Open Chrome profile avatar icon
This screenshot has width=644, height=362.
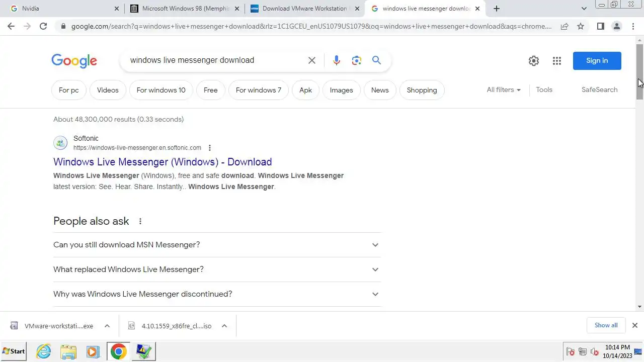pyautogui.click(x=616, y=26)
